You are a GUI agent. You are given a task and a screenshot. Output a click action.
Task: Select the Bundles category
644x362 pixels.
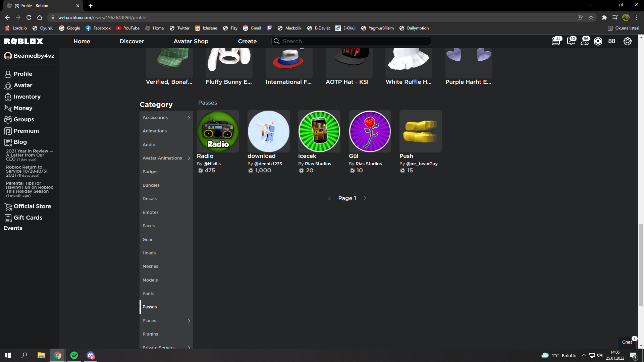(166, 185)
